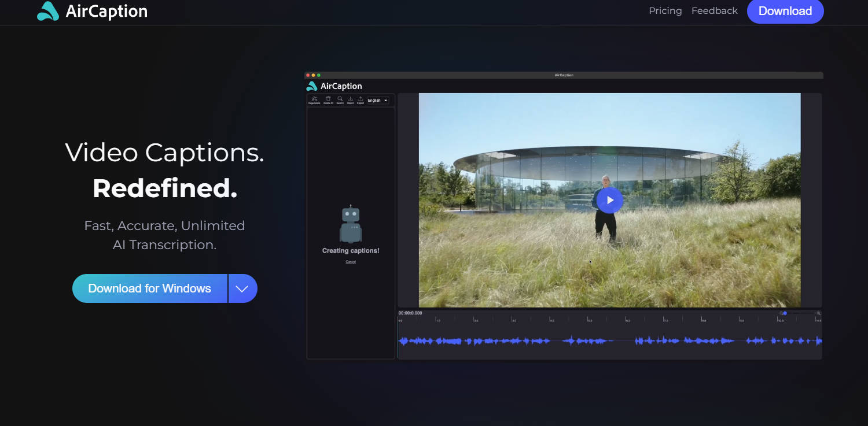Image resolution: width=868 pixels, height=426 pixels.
Task: Click the magnifier zoom icon beside the timeline
Action: [x=818, y=313]
